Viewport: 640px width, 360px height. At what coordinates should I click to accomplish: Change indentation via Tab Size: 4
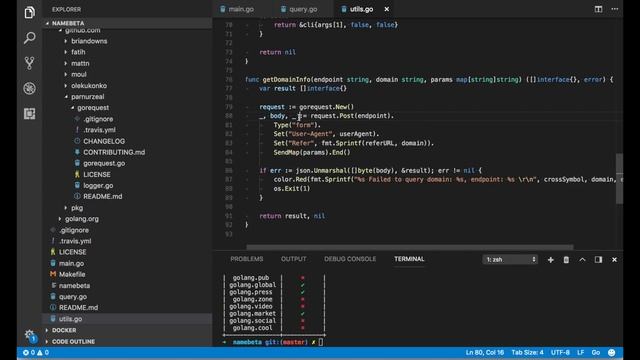[x=527, y=352]
